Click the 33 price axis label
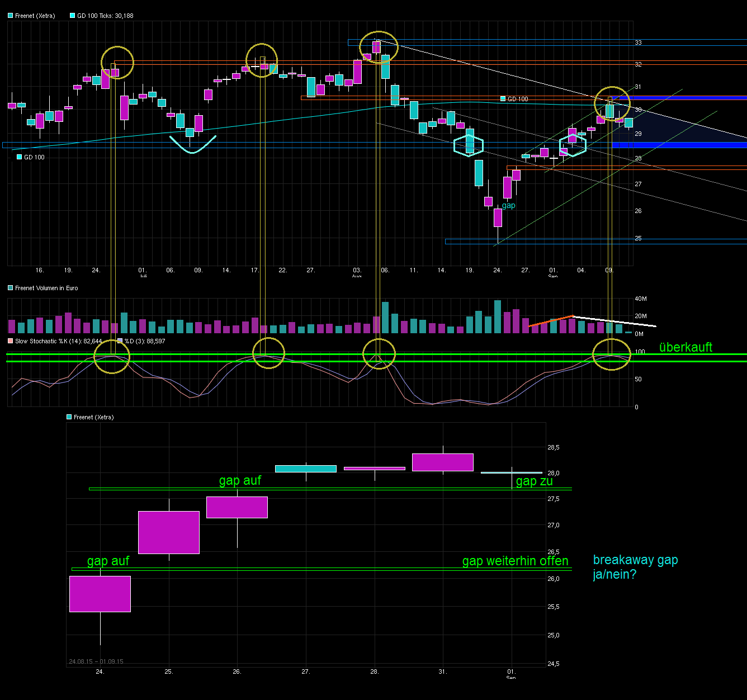This screenshot has width=747, height=700. pyautogui.click(x=638, y=42)
